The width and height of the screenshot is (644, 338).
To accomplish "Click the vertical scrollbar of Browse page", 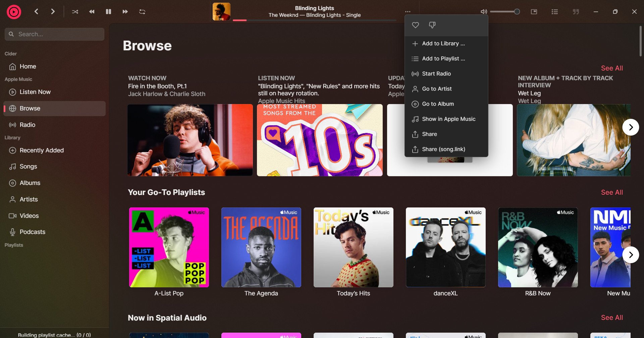I will [640, 41].
